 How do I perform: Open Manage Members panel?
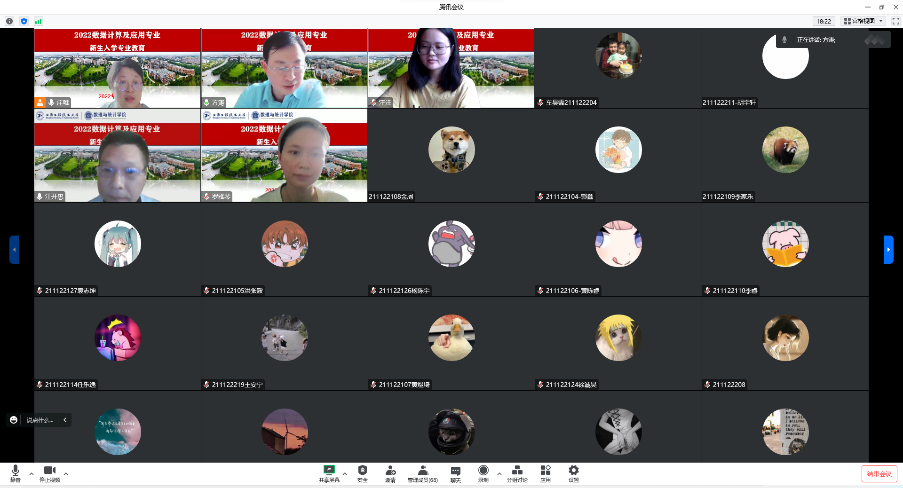(x=423, y=471)
